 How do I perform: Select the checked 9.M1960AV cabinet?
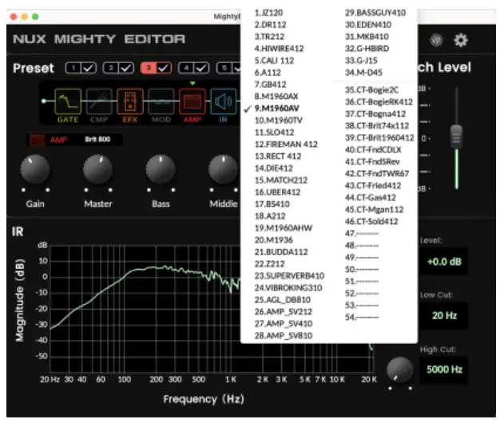pyautogui.click(x=276, y=109)
